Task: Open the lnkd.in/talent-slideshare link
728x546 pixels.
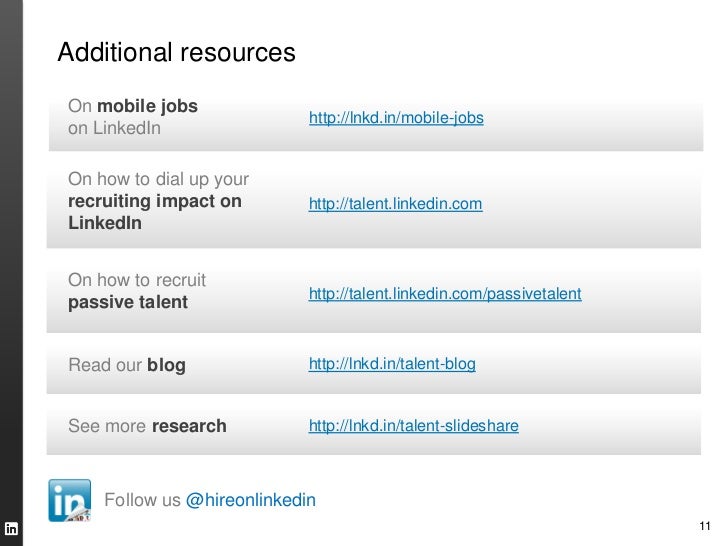Action: [x=413, y=426]
